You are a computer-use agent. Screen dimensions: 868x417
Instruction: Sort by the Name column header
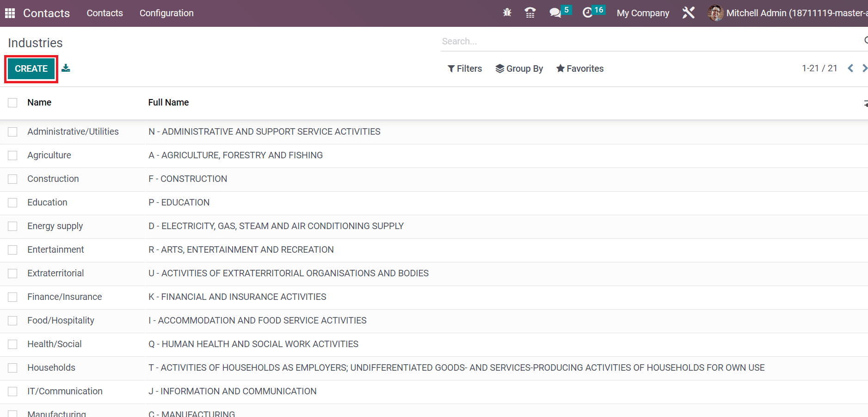(x=39, y=102)
